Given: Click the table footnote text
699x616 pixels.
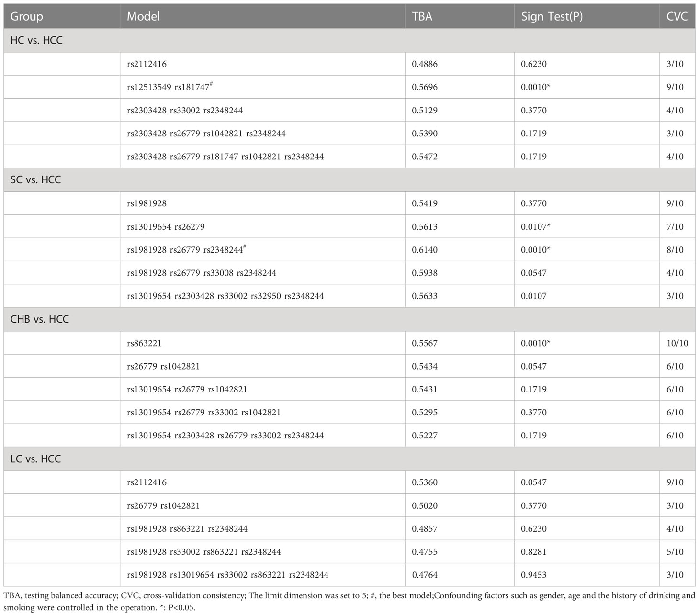Looking at the screenshot, I should point(349,602).
